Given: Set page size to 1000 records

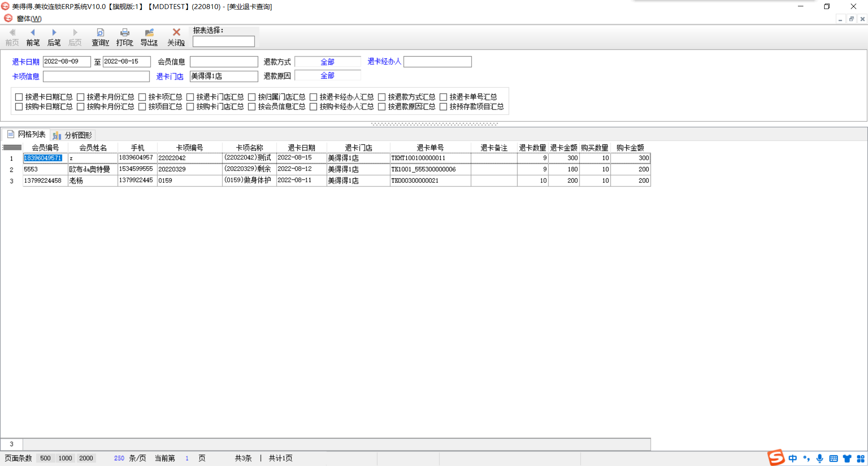Looking at the screenshot, I should tap(65, 458).
